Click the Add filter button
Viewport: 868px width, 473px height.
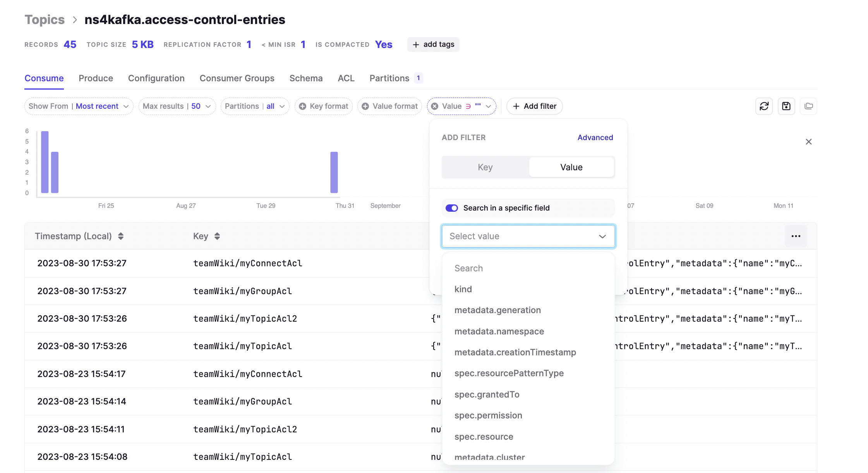(534, 106)
